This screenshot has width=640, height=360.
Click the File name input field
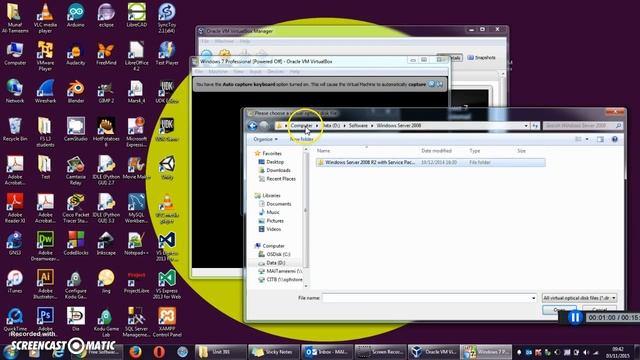point(429,298)
